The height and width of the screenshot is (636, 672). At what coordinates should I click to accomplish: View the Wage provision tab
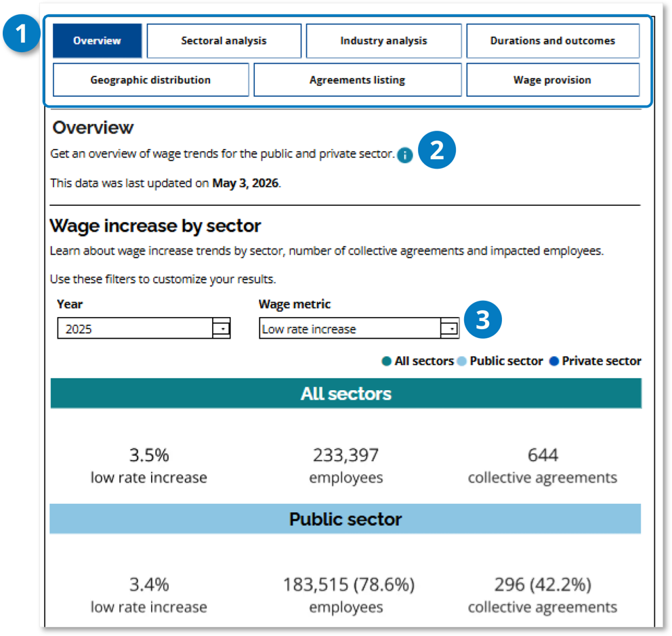click(x=553, y=80)
